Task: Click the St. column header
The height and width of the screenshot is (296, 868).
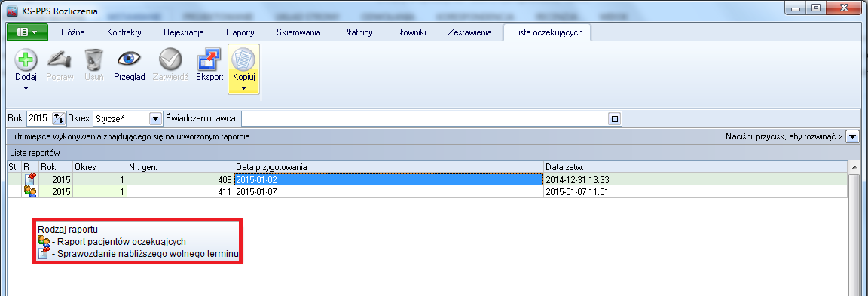Action: click(14, 166)
